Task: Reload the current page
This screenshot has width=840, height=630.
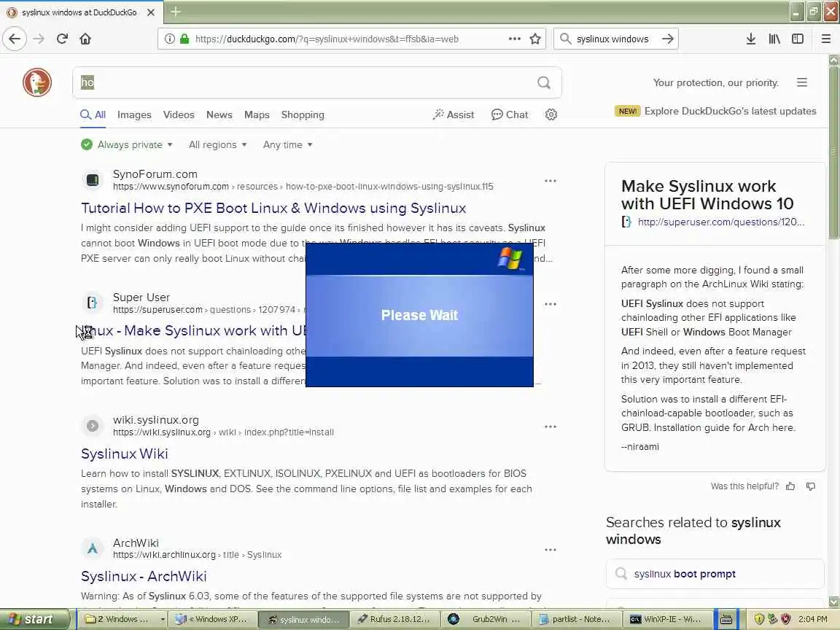Action: coord(62,39)
